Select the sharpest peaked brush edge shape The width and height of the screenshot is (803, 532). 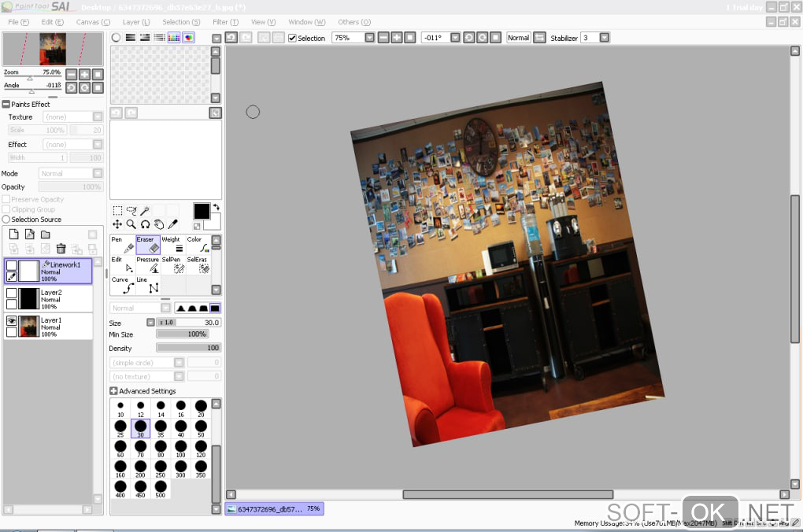pyautogui.click(x=181, y=308)
